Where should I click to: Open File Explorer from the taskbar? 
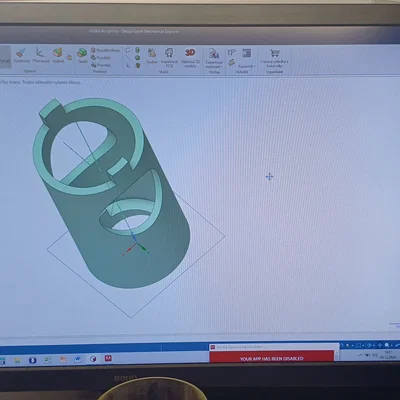17,360
